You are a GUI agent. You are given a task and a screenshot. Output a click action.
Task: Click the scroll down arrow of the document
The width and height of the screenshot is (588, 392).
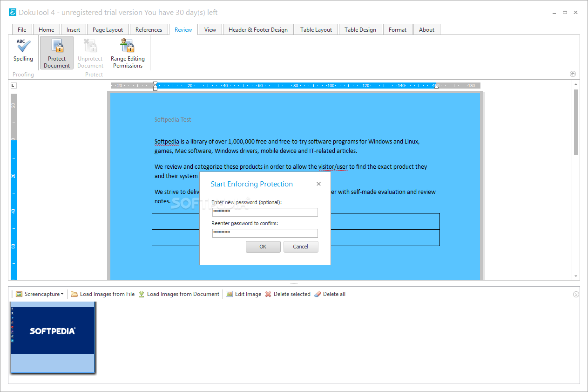(575, 276)
